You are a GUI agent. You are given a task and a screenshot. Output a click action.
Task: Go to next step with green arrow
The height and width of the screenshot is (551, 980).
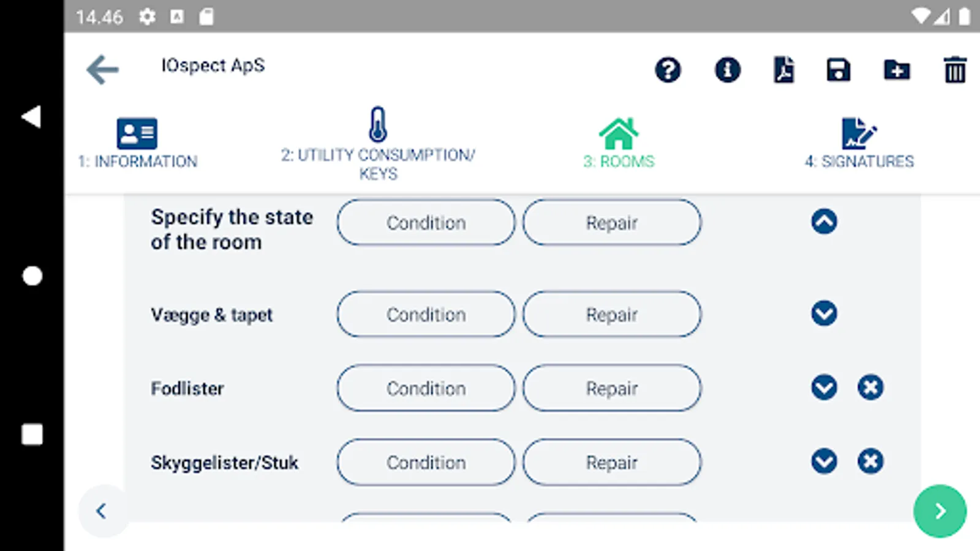tap(940, 511)
